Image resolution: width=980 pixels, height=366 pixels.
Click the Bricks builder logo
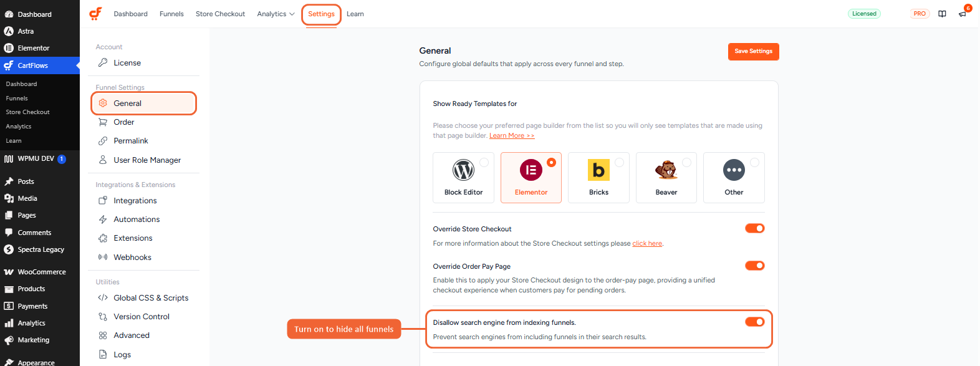pos(598,170)
